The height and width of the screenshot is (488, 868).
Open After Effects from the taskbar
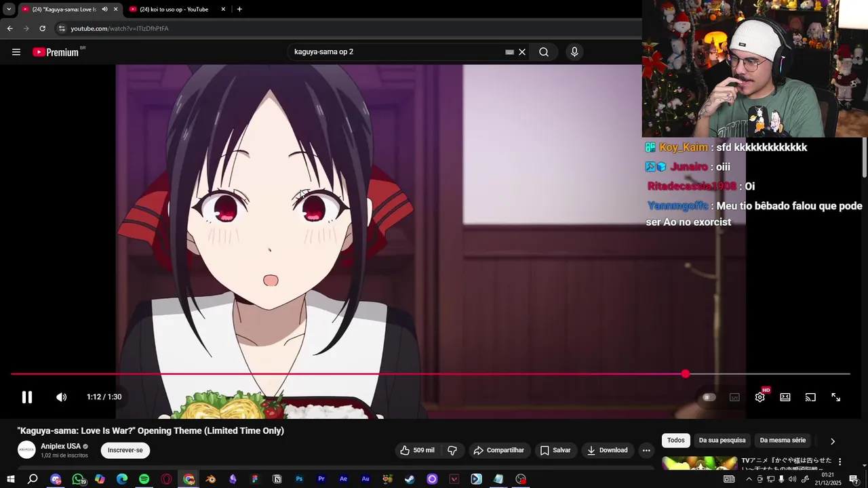pyautogui.click(x=343, y=479)
